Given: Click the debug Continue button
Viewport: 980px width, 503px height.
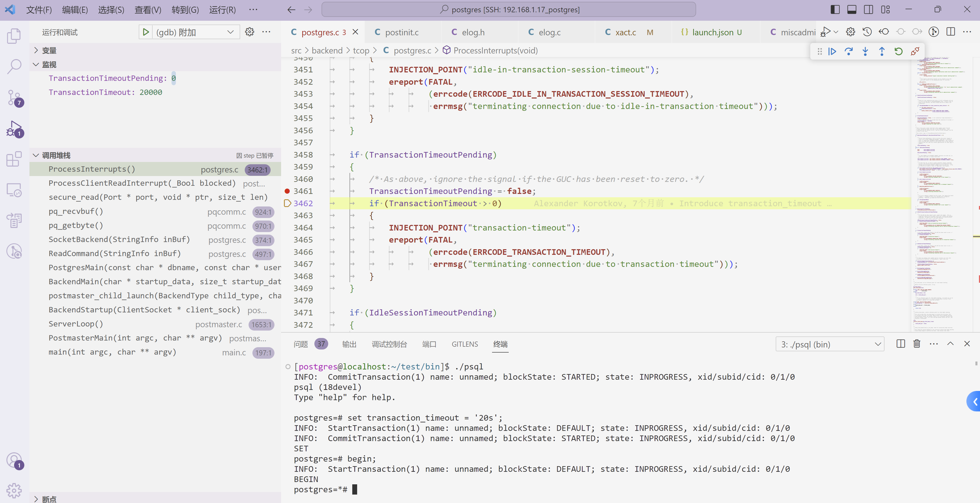Looking at the screenshot, I should (x=832, y=51).
